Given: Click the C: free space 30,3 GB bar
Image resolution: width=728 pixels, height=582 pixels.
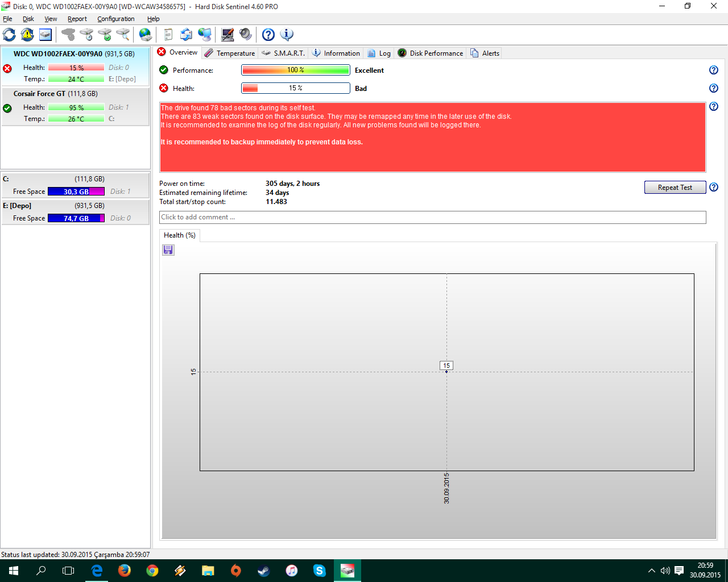Looking at the screenshot, I should (76, 192).
